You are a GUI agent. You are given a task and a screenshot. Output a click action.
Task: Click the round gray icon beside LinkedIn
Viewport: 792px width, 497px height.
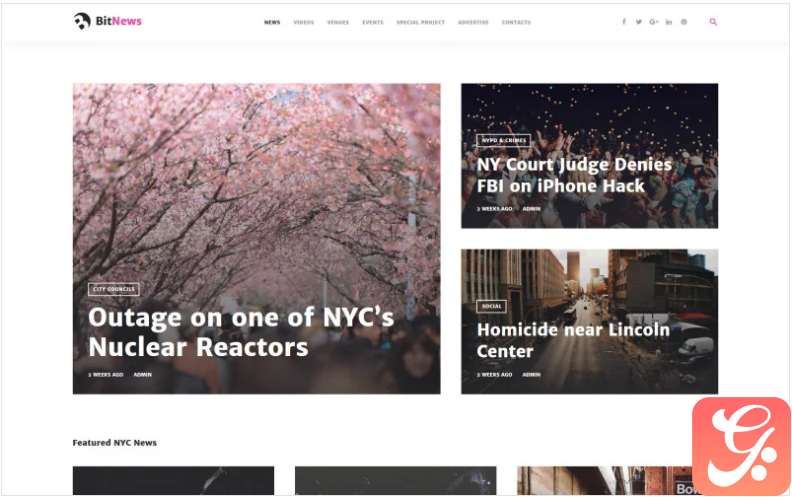[x=683, y=22]
